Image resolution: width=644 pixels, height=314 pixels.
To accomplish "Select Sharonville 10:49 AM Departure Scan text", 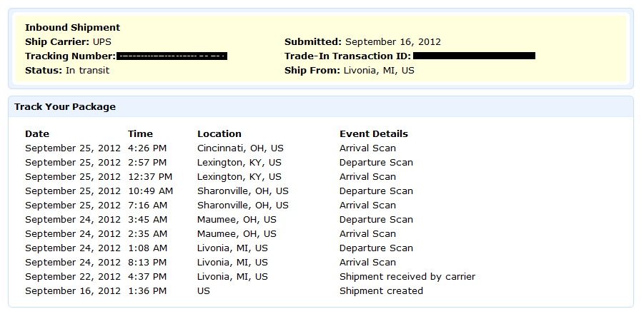I will coord(376,191).
